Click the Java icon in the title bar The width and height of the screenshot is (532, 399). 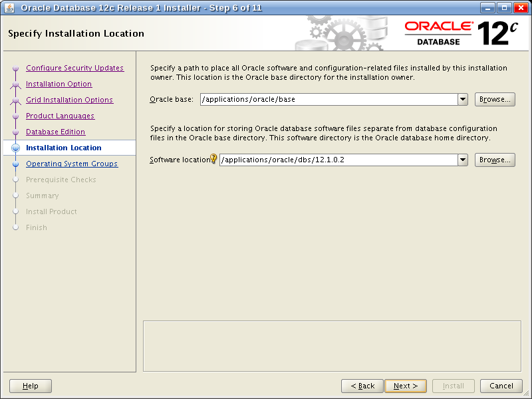(x=9, y=8)
